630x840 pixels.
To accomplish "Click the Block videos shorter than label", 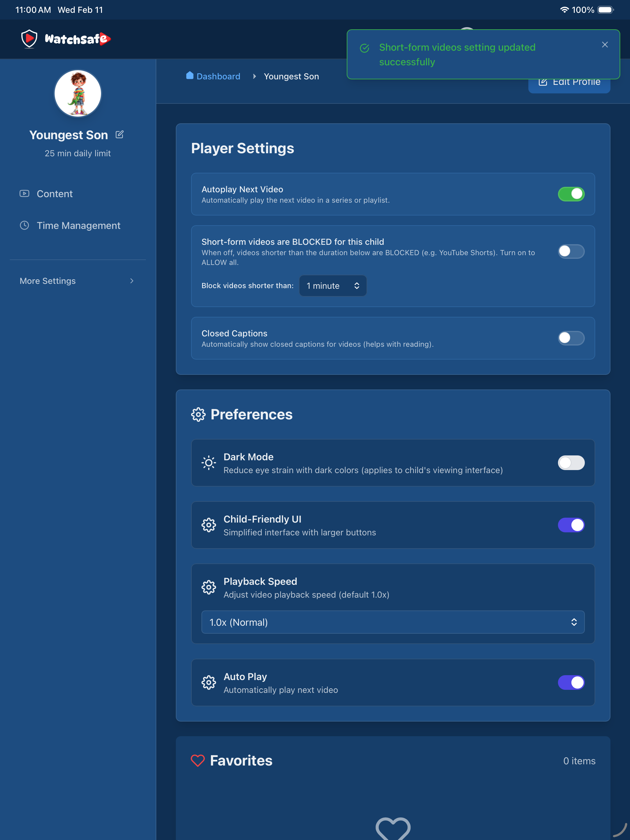I will pyautogui.click(x=248, y=286).
